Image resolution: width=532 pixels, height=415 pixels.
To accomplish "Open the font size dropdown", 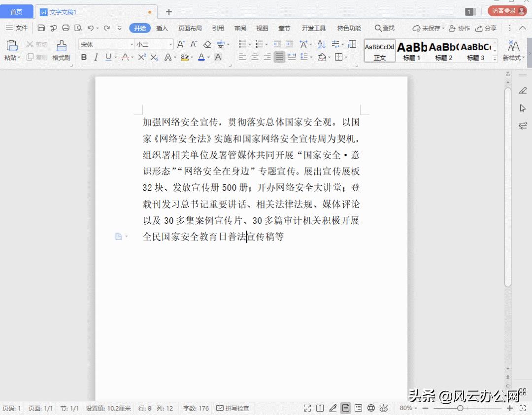I will point(170,43).
